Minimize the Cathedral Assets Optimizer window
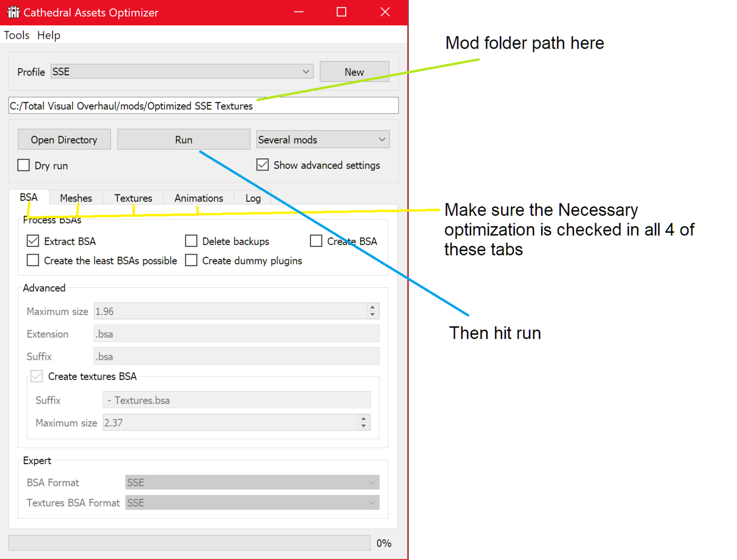Viewport: 737px width, 560px height. (299, 12)
